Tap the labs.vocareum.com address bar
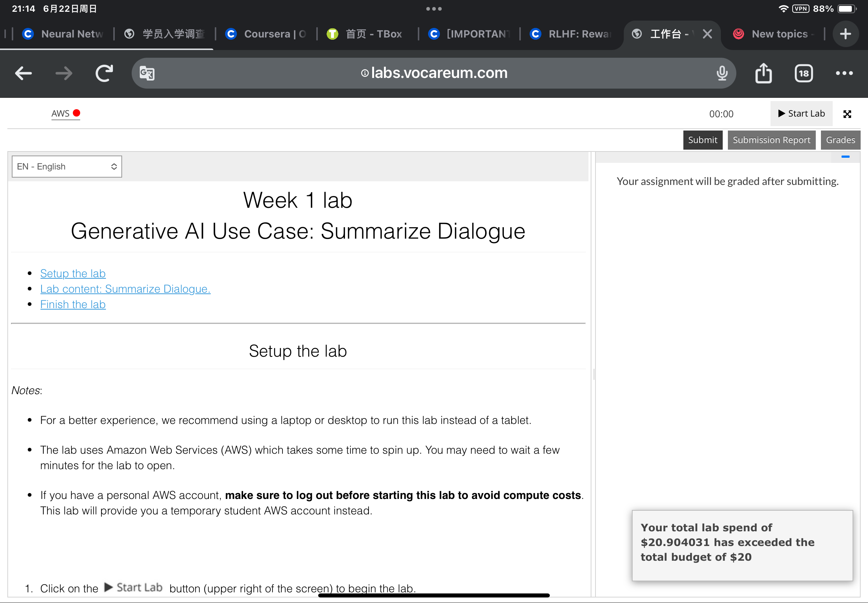Viewport: 868px width, 603px height. [434, 73]
